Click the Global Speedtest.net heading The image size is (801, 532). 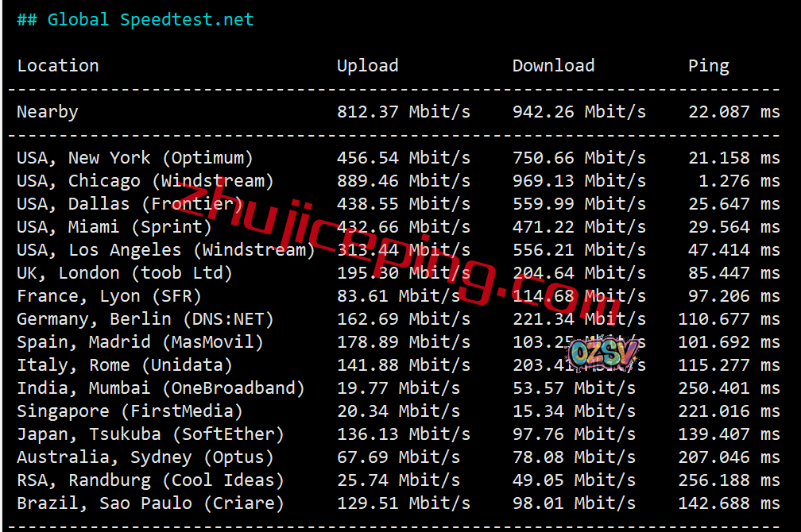tap(135, 19)
